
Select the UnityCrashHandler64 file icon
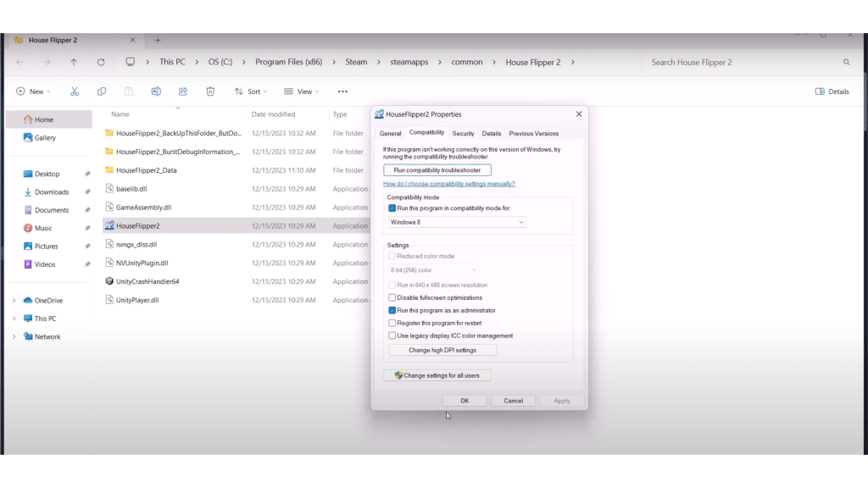point(109,281)
